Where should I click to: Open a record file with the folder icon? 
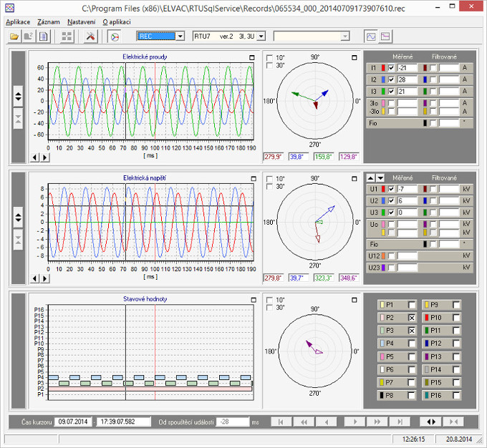[14, 36]
